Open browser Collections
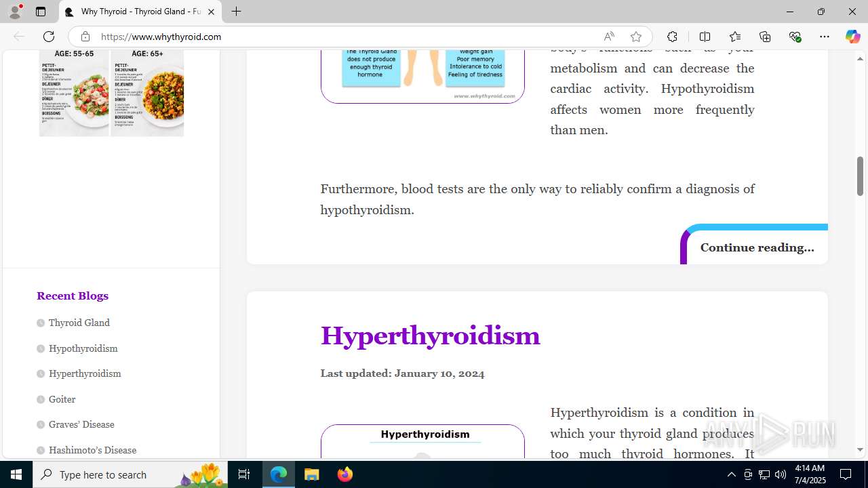 tap(765, 37)
